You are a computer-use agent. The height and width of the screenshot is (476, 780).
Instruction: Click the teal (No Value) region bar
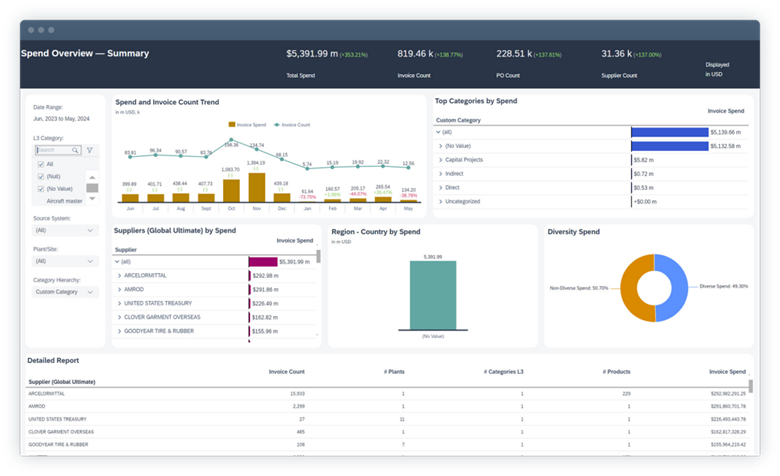(432, 295)
